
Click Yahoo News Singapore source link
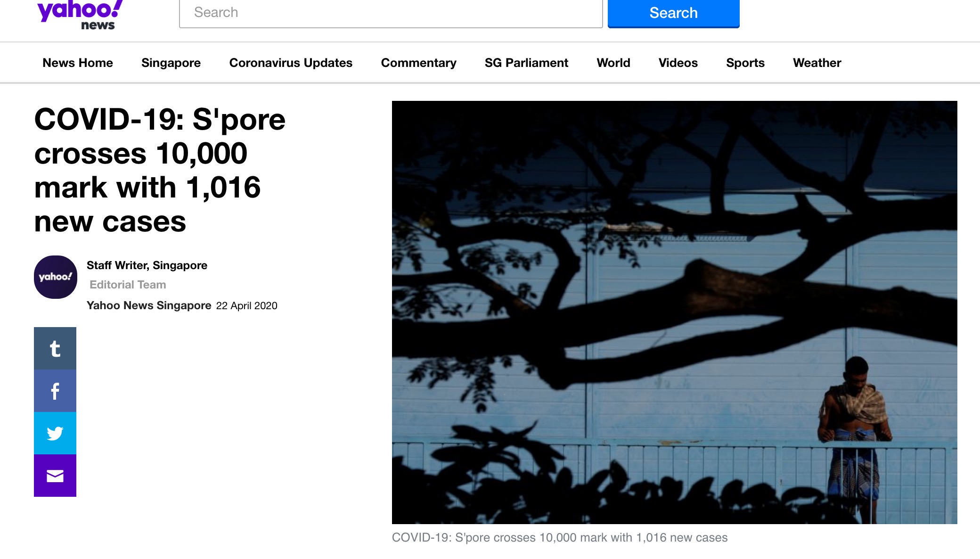pos(149,305)
